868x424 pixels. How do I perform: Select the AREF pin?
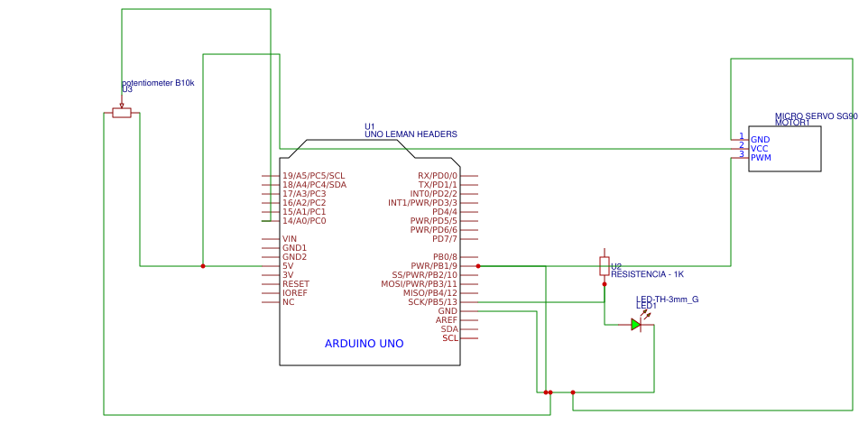click(x=447, y=320)
